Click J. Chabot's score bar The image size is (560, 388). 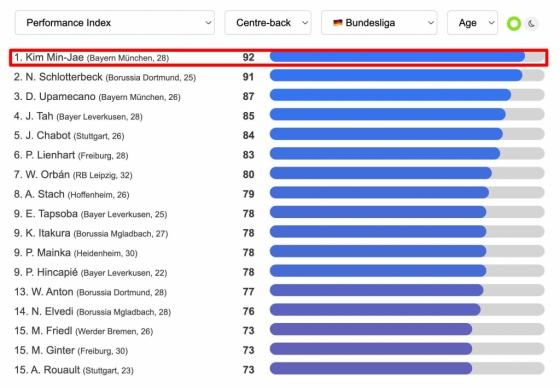click(407, 134)
